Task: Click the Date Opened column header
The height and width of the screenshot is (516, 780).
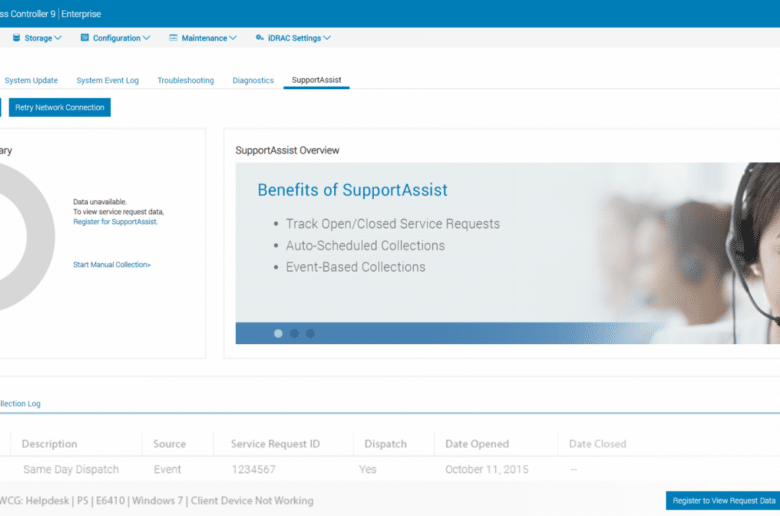Action: [477, 444]
